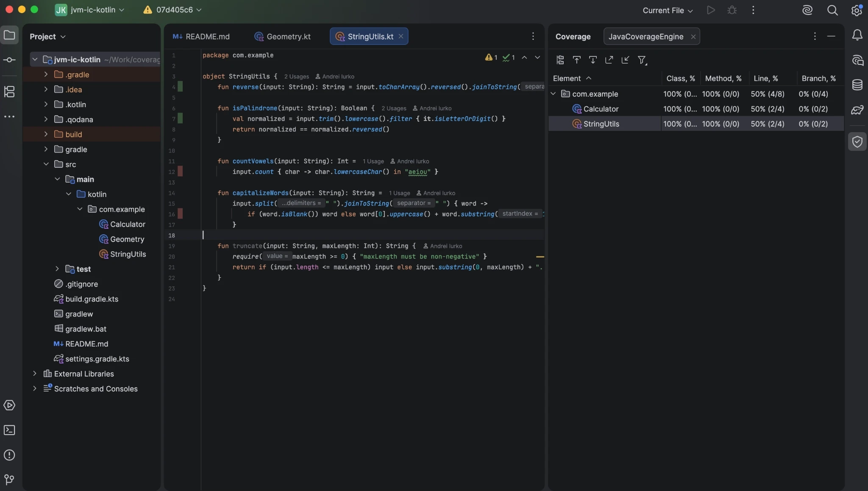Open the coverage filter funnel icon

642,60
